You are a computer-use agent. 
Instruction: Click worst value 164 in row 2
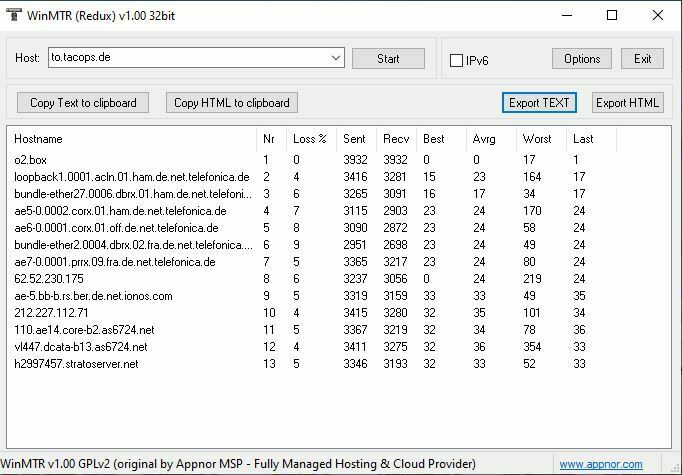coord(532,177)
